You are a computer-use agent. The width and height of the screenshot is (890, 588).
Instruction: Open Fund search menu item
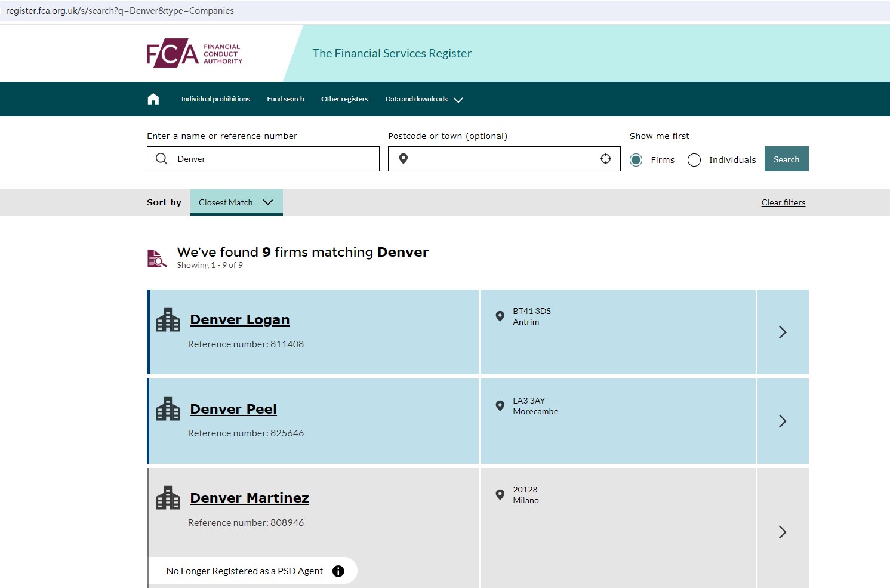click(x=285, y=99)
